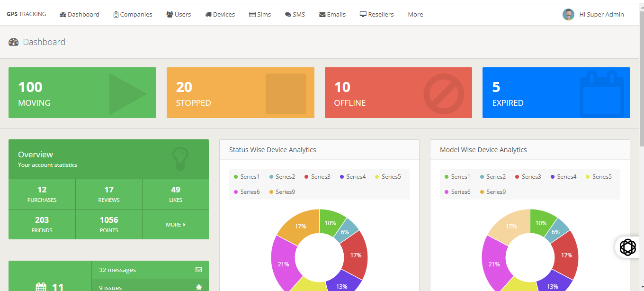Select pink 21% slice in Status Wise donut
Image resolution: width=644 pixels, height=291 pixels.
(x=284, y=264)
